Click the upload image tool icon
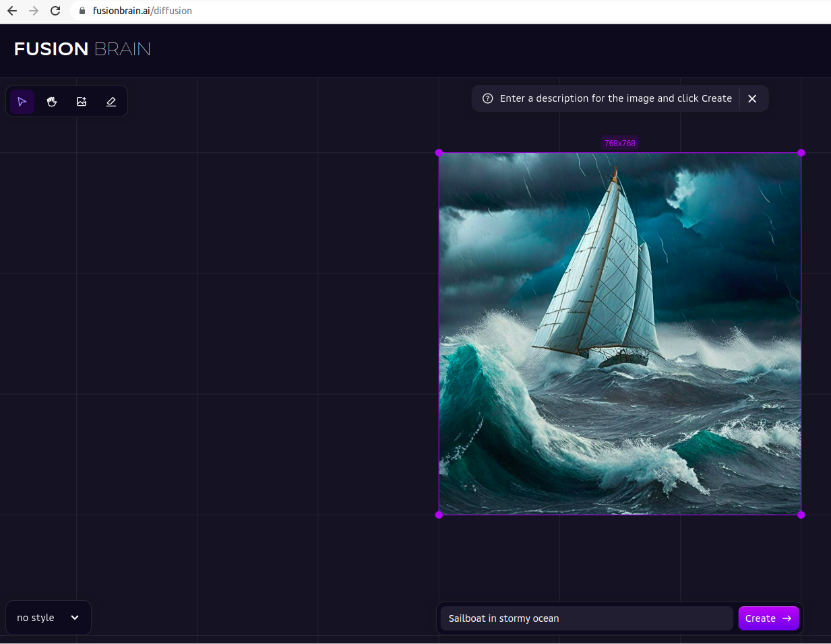Screen dimensions: 831x644 click(x=82, y=102)
